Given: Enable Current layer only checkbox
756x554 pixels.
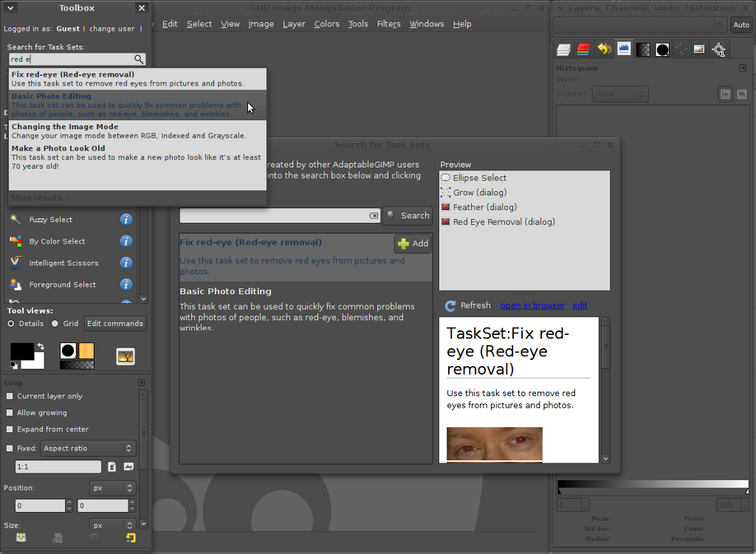Looking at the screenshot, I should tap(9, 396).
